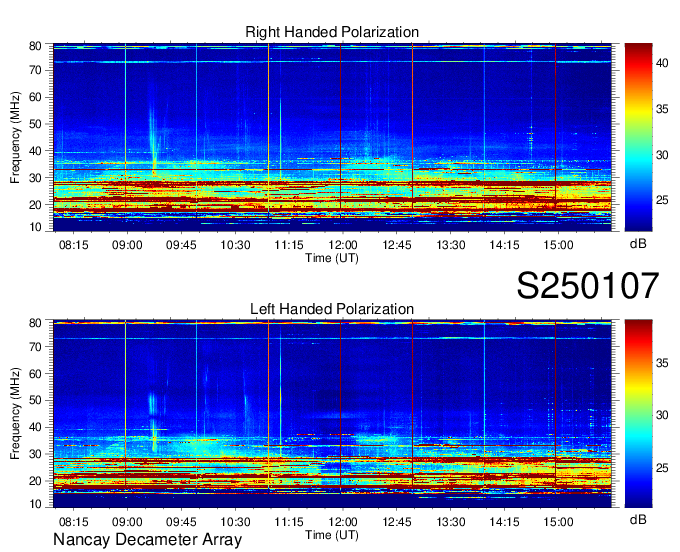Select the large "S250107" date label
Viewport: 680px width, 552px height.
point(588,286)
